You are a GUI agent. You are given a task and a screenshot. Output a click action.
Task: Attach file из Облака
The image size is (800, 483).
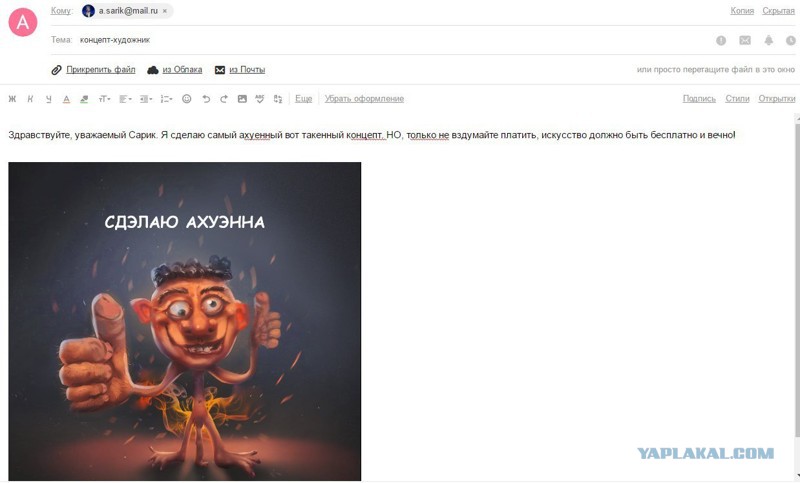click(182, 70)
